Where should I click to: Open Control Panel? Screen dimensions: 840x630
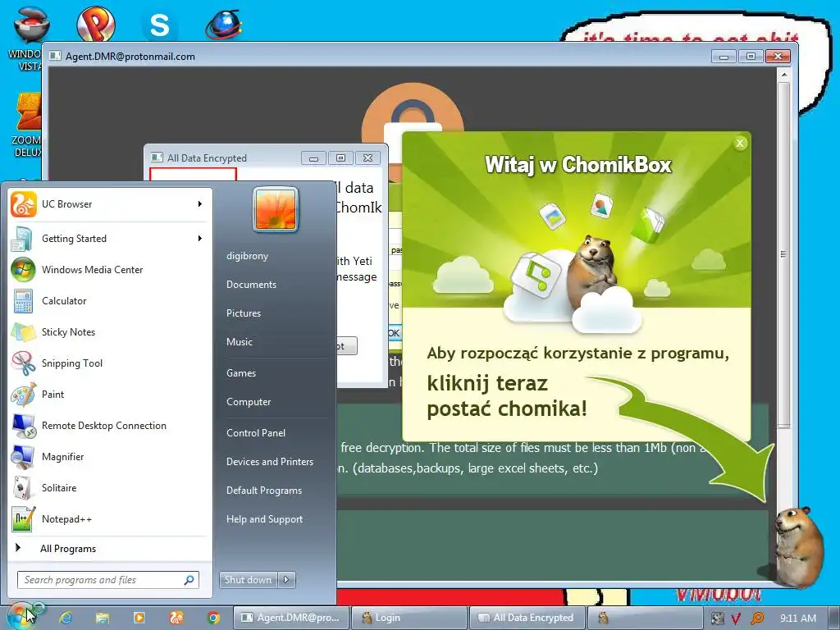tap(256, 433)
